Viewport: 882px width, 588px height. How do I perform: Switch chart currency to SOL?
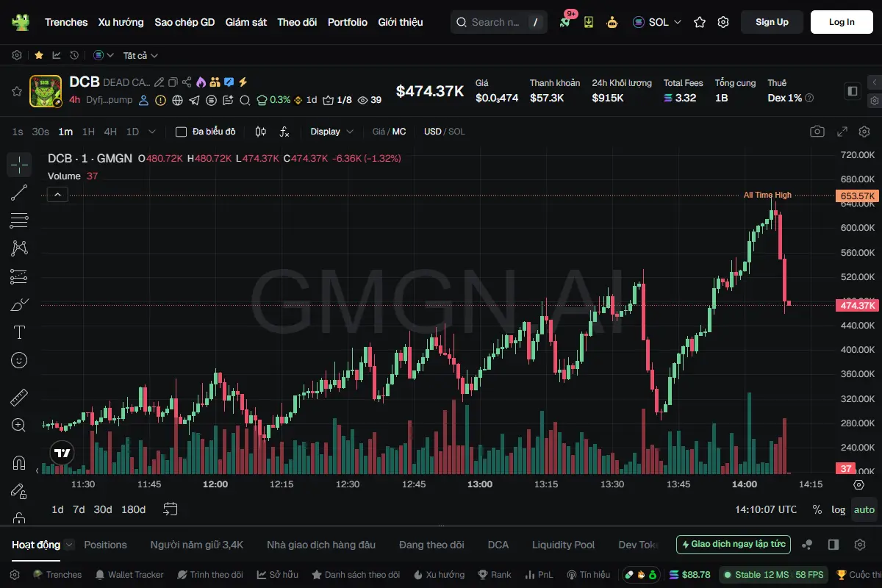[456, 132]
